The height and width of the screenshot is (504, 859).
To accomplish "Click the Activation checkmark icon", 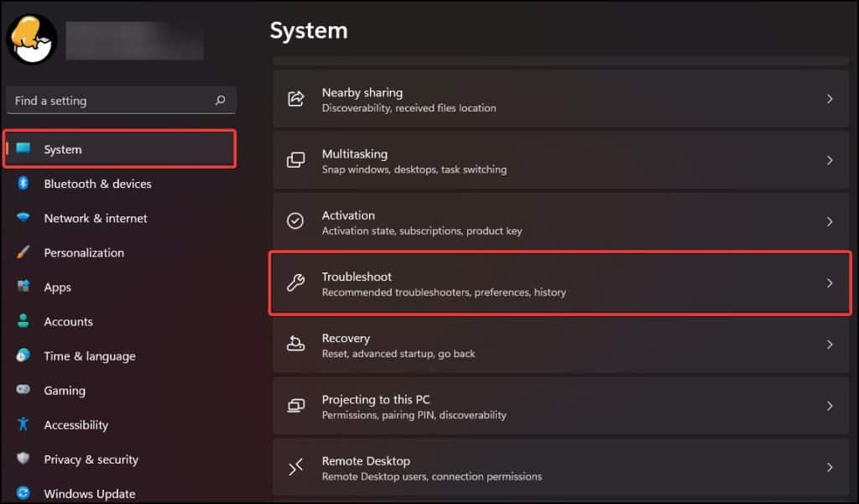I will click(x=294, y=221).
